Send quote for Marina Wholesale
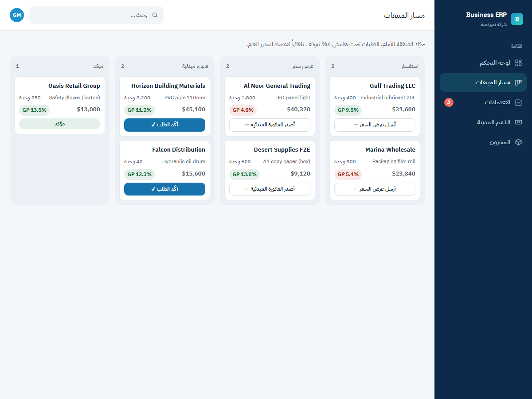 click(x=375, y=189)
